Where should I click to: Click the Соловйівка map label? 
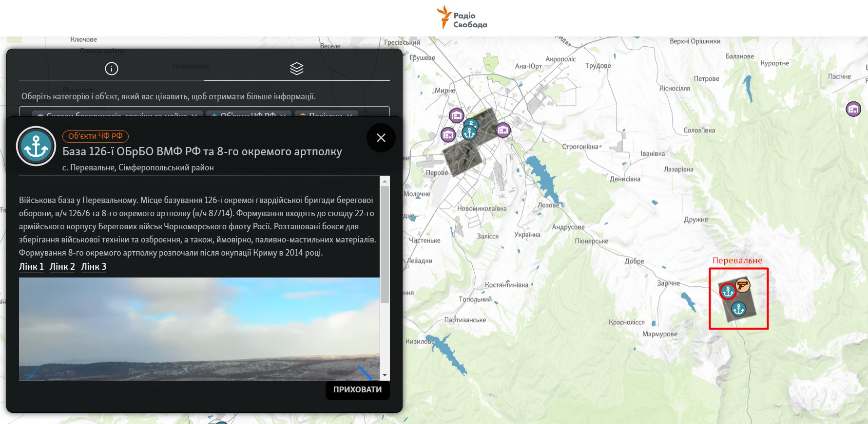[699, 130]
